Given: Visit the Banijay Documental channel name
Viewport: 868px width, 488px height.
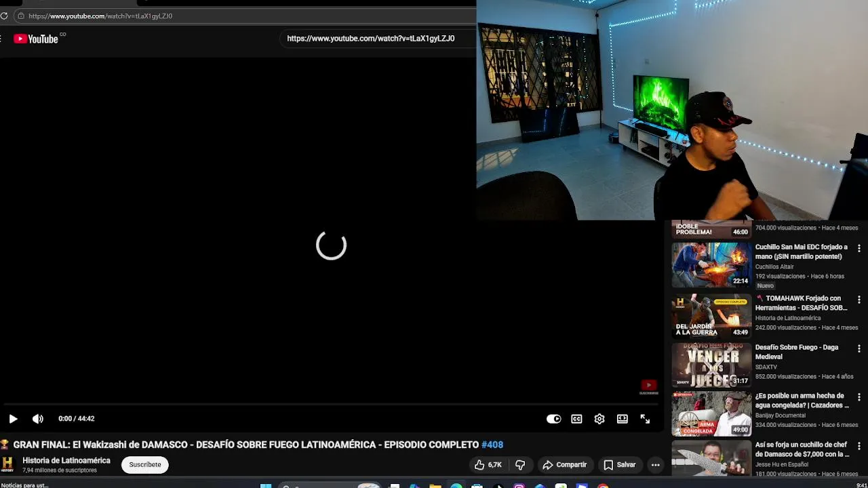Looking at the screenshot, I should 781,415.
